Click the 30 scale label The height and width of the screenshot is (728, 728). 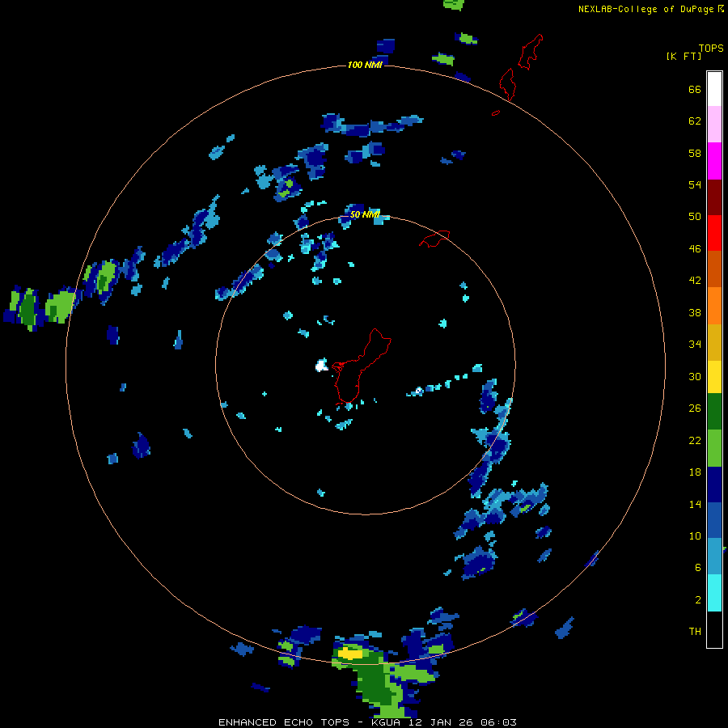point(695,376)
